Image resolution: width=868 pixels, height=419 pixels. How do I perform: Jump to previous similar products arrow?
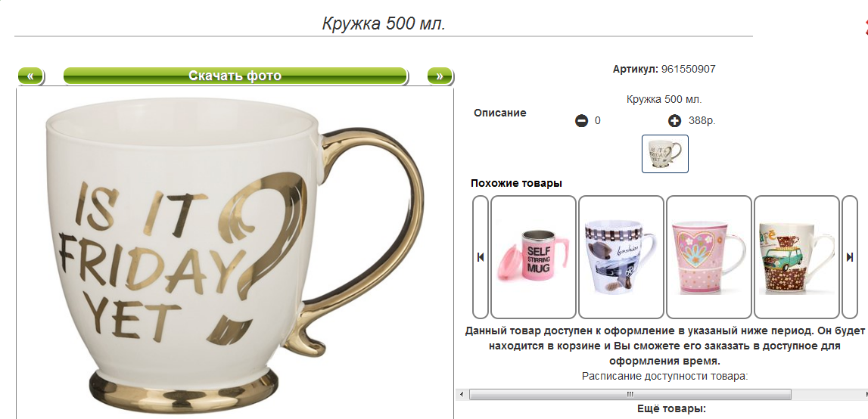(x=481, y=257)
